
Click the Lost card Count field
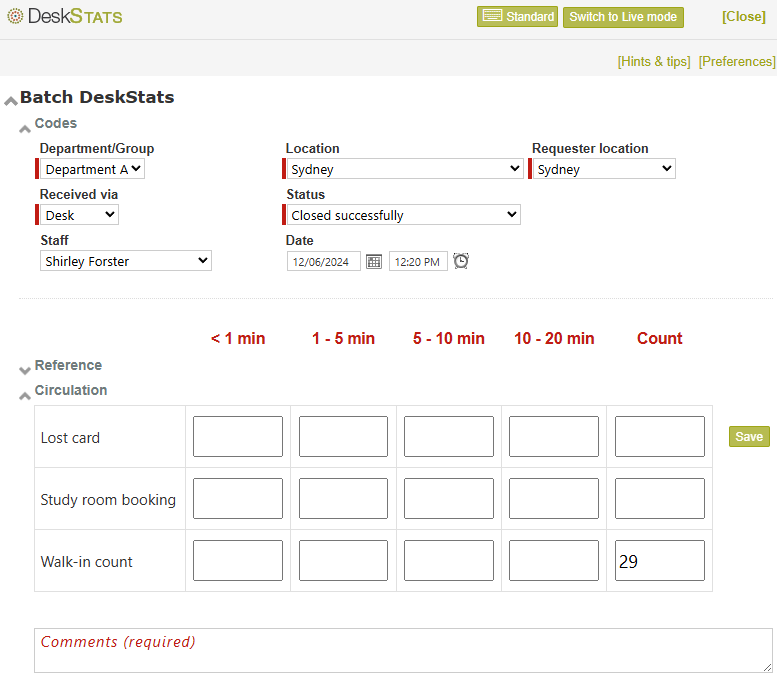click(660, 437)
